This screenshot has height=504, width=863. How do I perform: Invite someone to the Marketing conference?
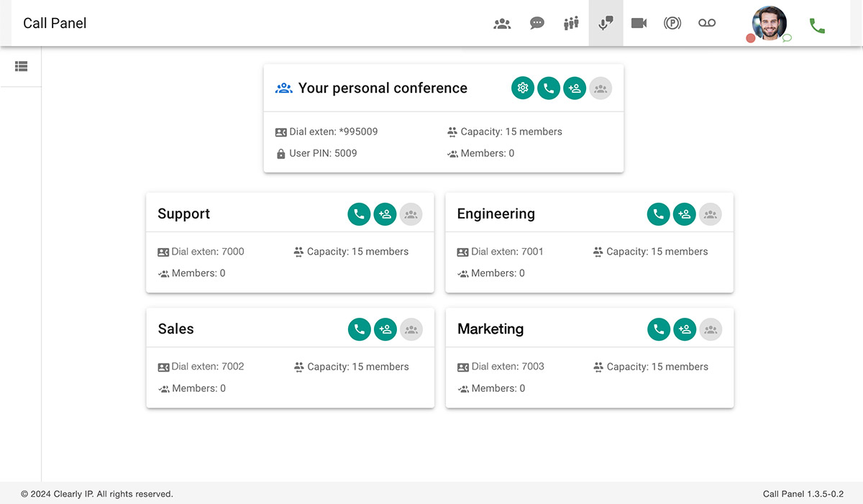[x=685, y=329]
